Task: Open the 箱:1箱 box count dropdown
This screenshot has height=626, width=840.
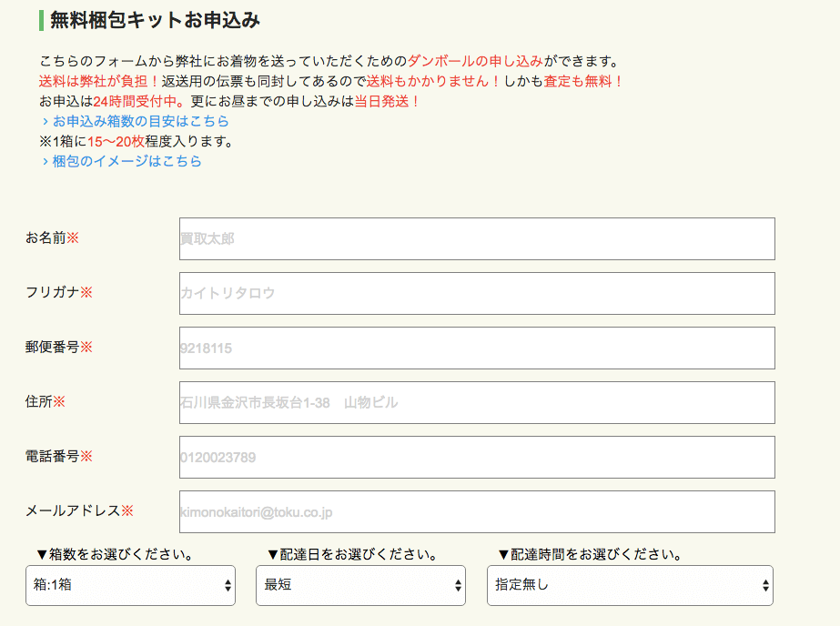Action: click(130, 585)
